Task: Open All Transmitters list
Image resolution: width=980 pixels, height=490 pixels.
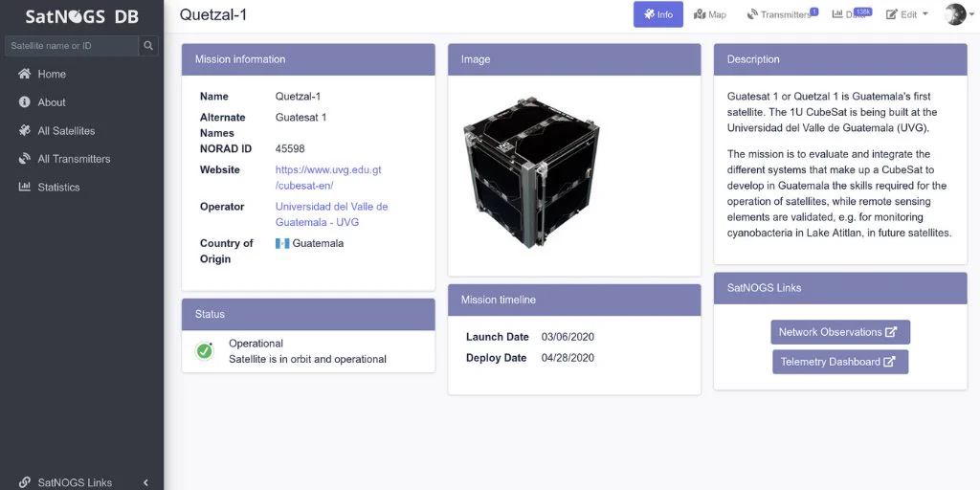Action: point(74,159)
